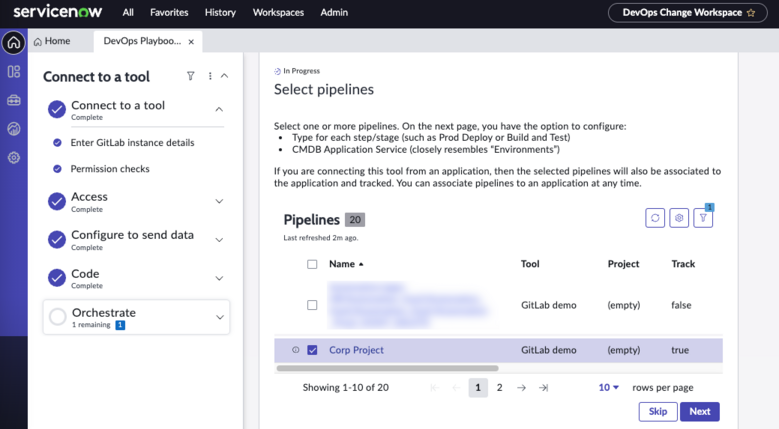779x429 pixels.
Task: Open the list view sidebar icon
Action: click(14, 72)
